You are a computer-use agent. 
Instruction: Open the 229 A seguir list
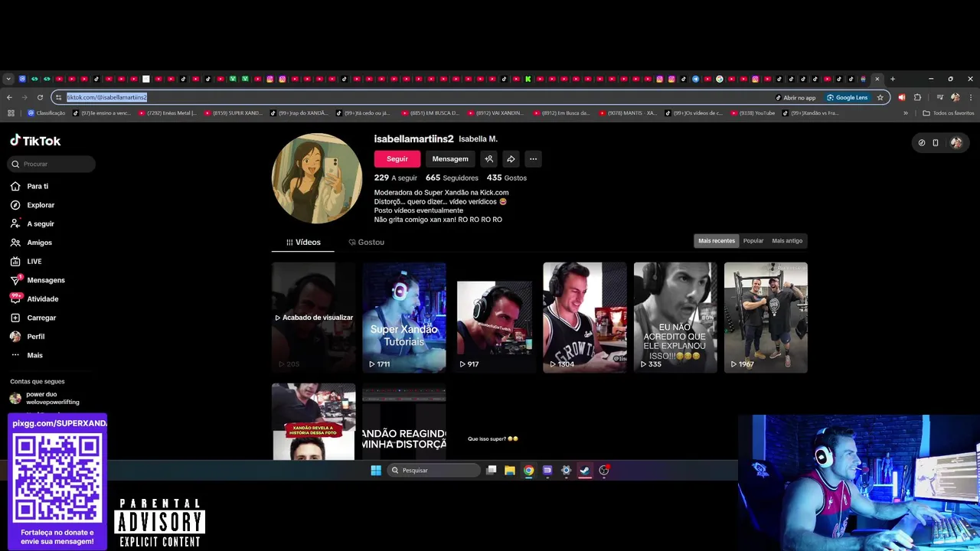[396, 178]
